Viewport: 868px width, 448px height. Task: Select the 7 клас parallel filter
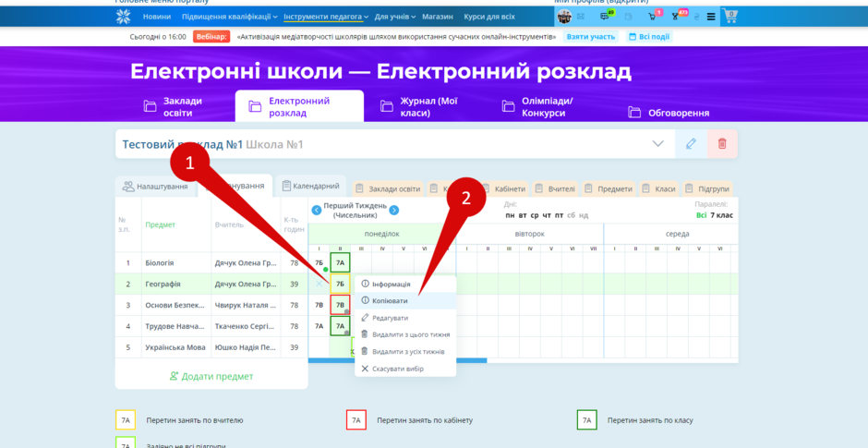click(x=721, y=215)
